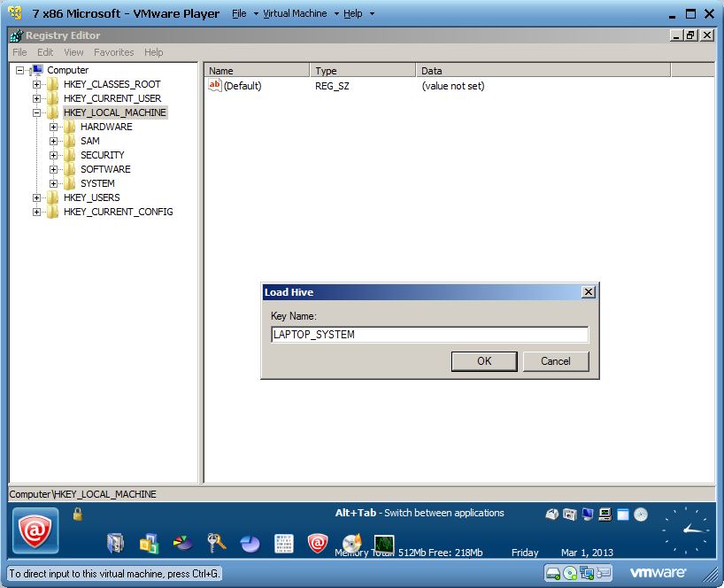Click the vmware logo in status bar
This screenshot has width=724, height=588.
coord(658,573)
